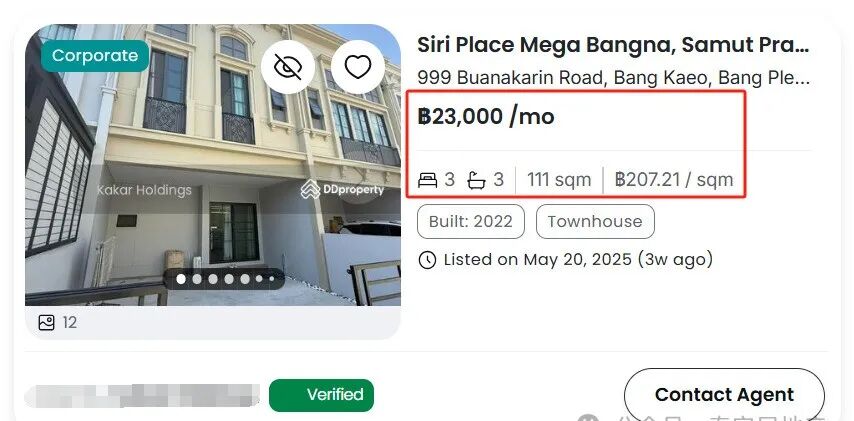Click the Verified badge
854x421 pixels.
click(x=321, y=395)
